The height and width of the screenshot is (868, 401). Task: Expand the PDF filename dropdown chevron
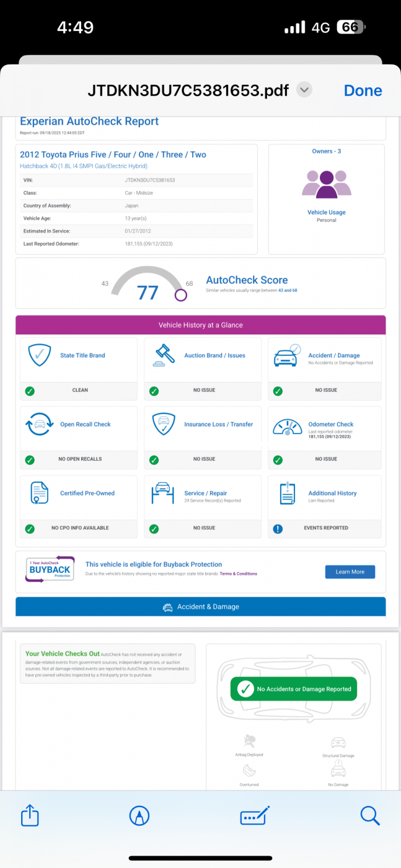click(x=304, y=90)
